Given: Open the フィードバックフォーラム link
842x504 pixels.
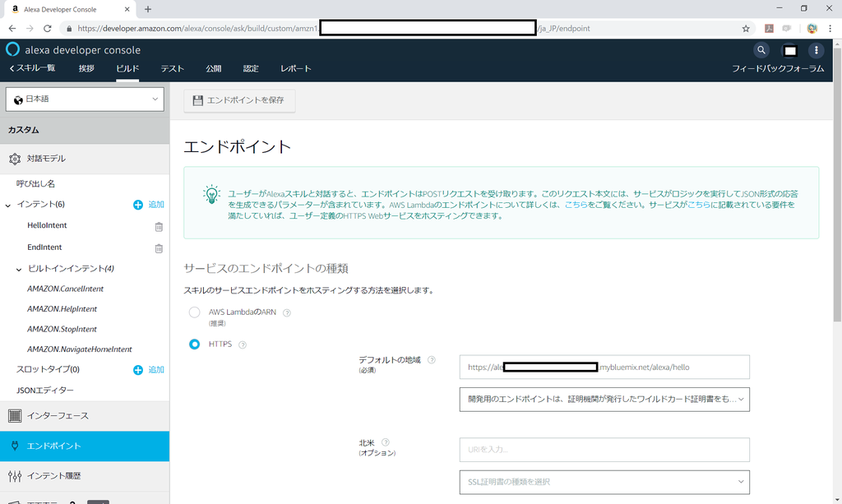Looking at the screenshot, I should (x=778, y=69).
